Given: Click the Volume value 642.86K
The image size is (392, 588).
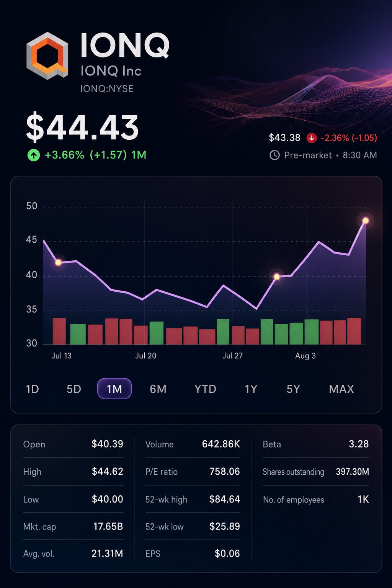Looking at the screenshot, I should point(221,444).
